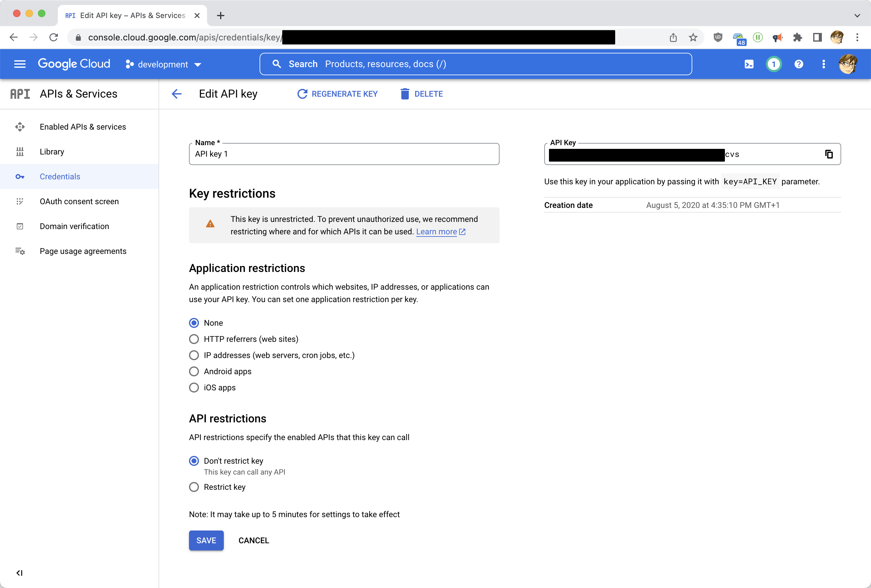Activate the Cloud Shell terminal icon
871x588 pixels.
[x=749, y=64]
